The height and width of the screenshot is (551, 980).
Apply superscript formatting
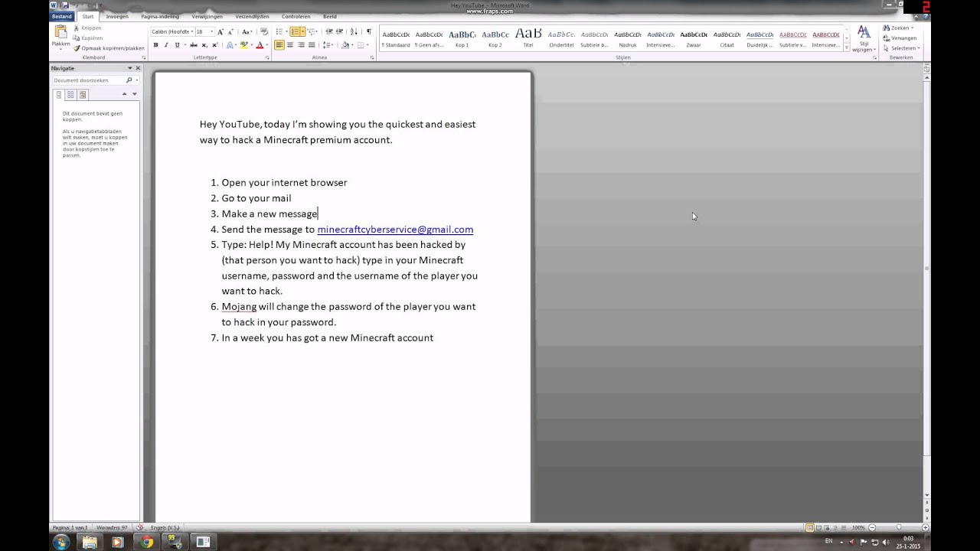[x=214, y=45]
